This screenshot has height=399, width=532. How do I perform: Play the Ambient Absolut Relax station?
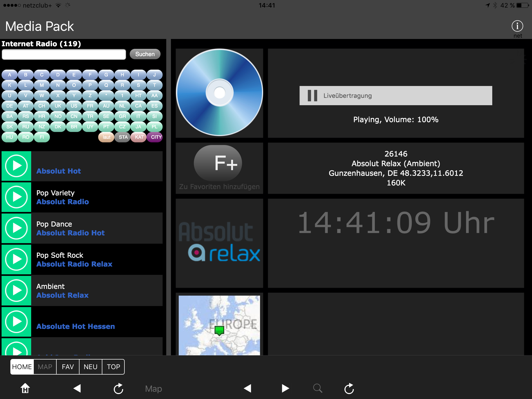click(16, 290)
